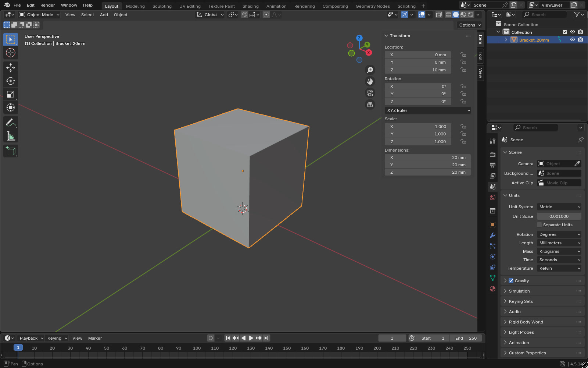Select the Cursor tool in the toolbar
Screen dimensions: 588x368
[11, 53]
